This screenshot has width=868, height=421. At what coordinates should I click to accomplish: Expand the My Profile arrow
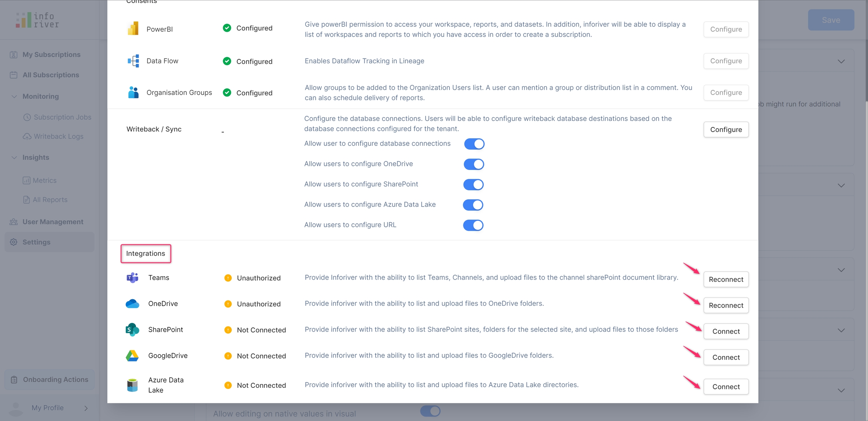click(x=86, y=408)
